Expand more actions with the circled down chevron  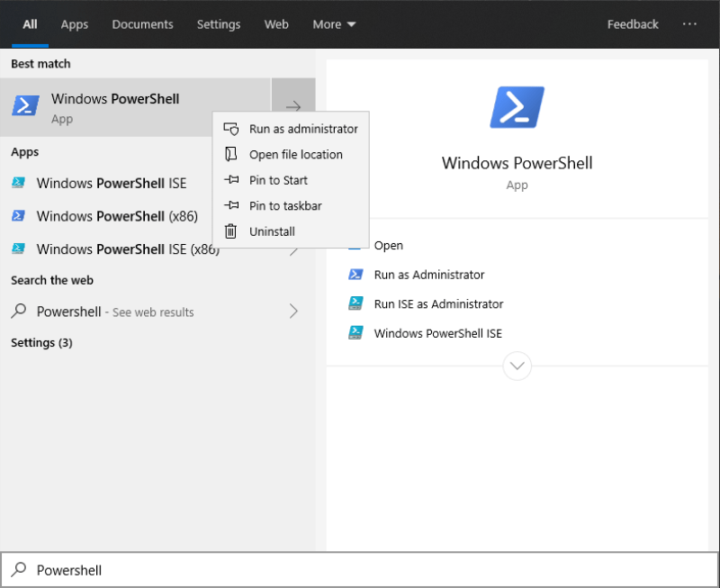pyautogui.click(x=517, y=366)
